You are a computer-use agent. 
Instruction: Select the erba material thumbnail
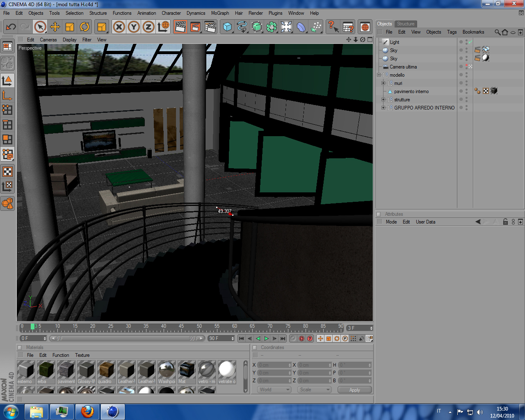[x=46, y=372]
